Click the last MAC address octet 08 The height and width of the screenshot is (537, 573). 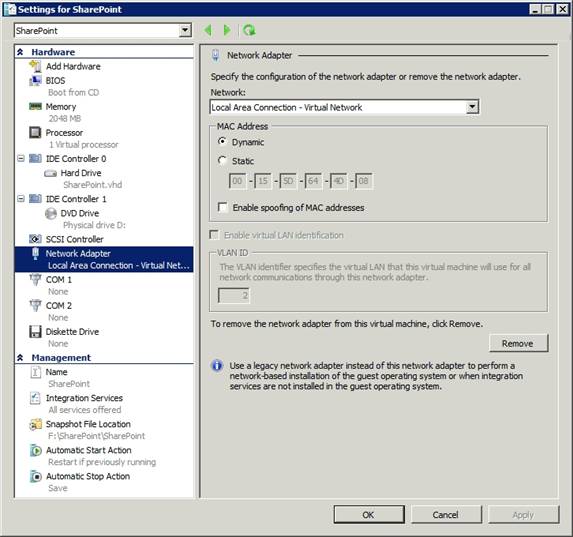[364, 181]
